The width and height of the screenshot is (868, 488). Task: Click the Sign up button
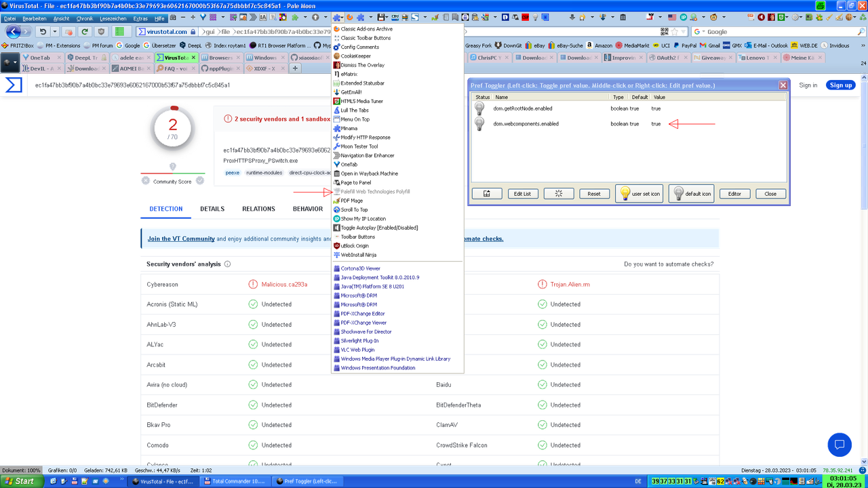841,85
